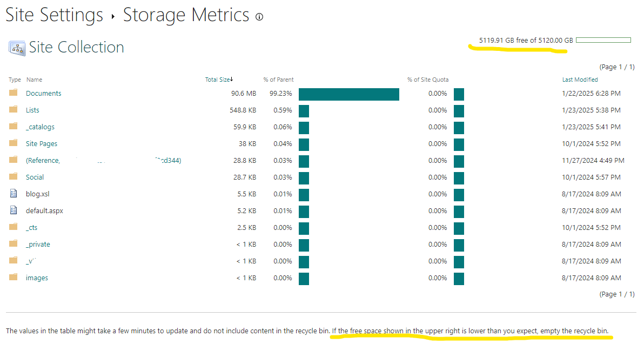The image size is (644, 343).
Task: Click the 11/27/2024 4:49 PM modified date
Action: click(x=593, y=160)
